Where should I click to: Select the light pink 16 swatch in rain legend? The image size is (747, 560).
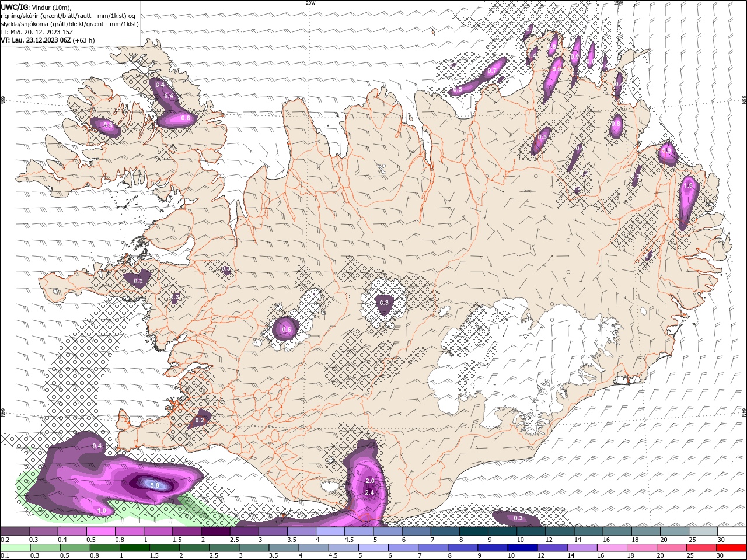(x=612, y=547)
